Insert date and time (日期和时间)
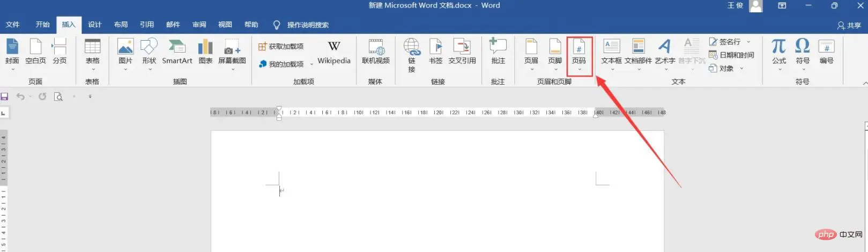This screenshot has width=868, height=252. coord(731,55)
